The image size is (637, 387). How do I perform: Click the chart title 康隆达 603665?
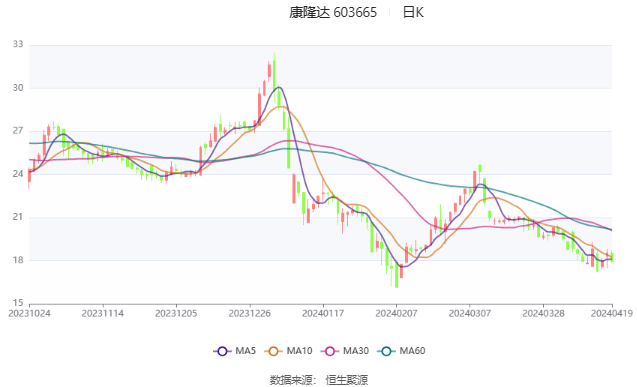point(333,13)
